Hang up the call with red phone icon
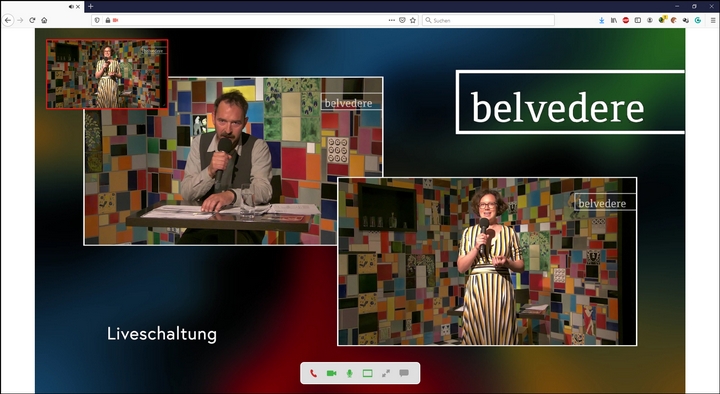Viewport: 720px width, 394px height. (x=313, y=373)
